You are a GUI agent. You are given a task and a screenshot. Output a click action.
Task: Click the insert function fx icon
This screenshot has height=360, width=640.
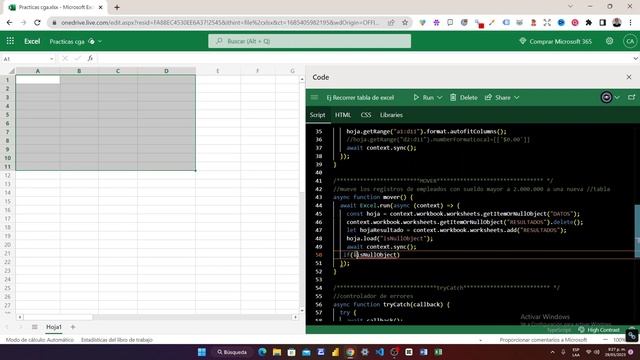(x=90, y=58)
